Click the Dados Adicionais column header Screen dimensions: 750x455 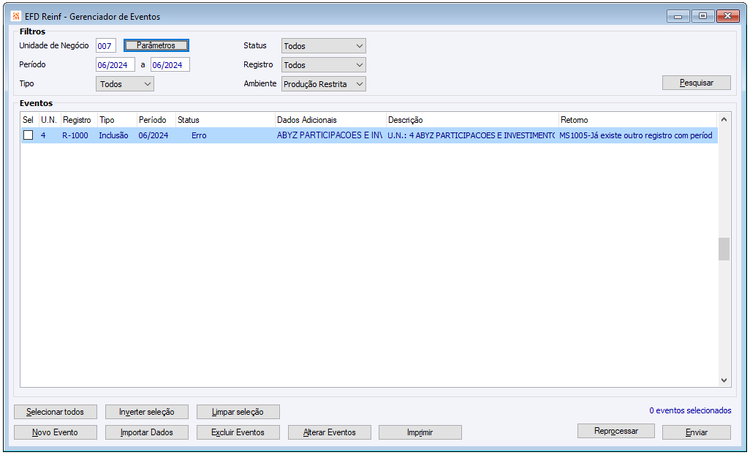331,120
